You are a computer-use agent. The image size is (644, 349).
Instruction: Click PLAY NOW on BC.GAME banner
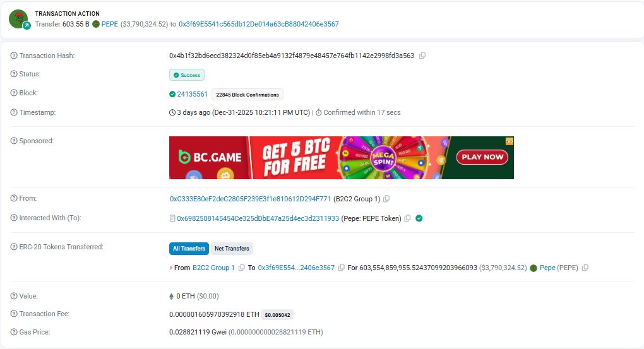point(482,157)
